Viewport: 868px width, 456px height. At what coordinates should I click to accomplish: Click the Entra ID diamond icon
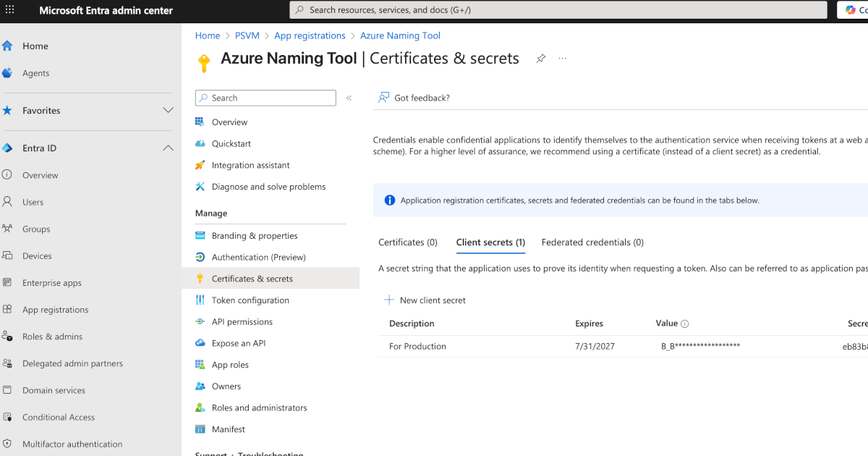[7, 148]
